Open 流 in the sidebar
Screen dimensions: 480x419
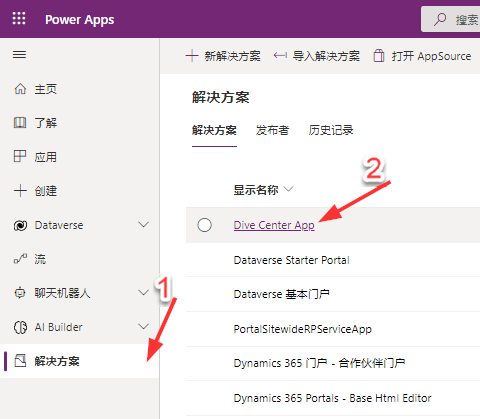pos(79,259)
